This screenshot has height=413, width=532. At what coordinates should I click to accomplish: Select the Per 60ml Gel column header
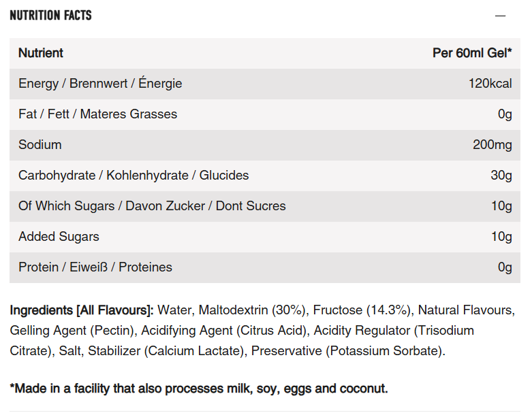coord(472,53)
